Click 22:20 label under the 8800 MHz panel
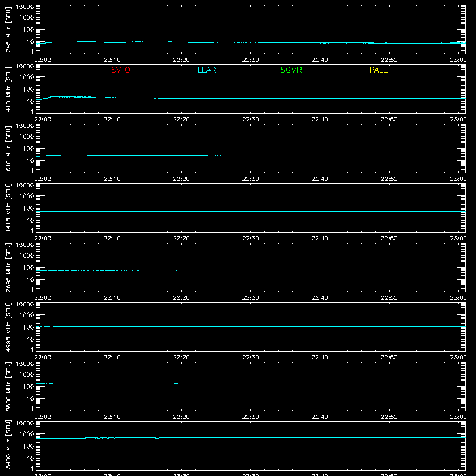The height and width of the screenshot is (476, 476). point(181,417)
